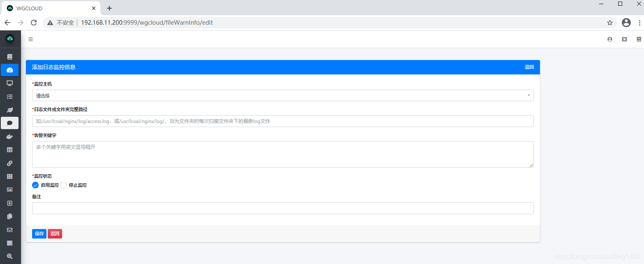Open the task list icon in sidebar
Image resolution: width=644 pixels, height=264 pixels.
click(x=10, y=97)
